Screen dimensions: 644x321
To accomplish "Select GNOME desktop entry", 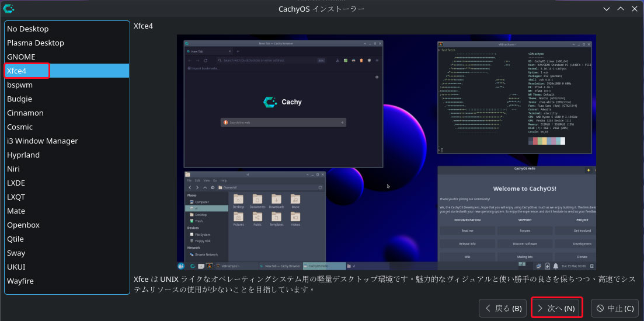I will tap(67, 57).
